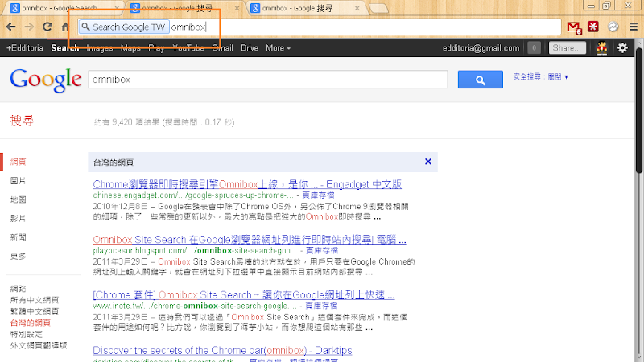This screenshot has width=644, height=362.
Task: Open Drive from the Google bar
Action: pyautogui.click(x=250, y=48)
